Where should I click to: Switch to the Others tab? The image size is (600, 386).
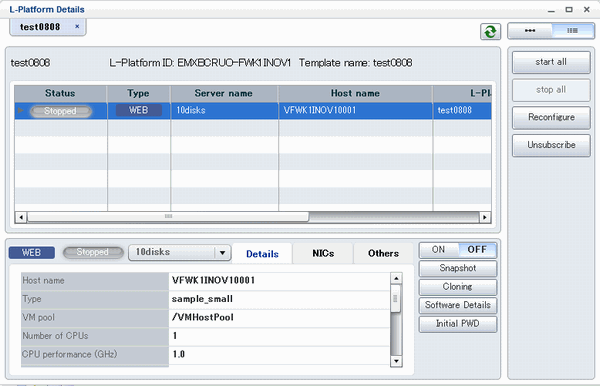383,253
